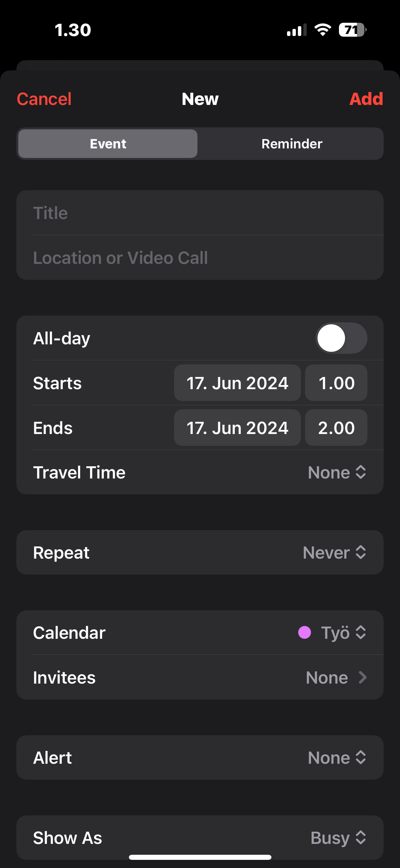Open the Repeat Never dropdown
Screen dimensions: 400x868
pos(334,553)
